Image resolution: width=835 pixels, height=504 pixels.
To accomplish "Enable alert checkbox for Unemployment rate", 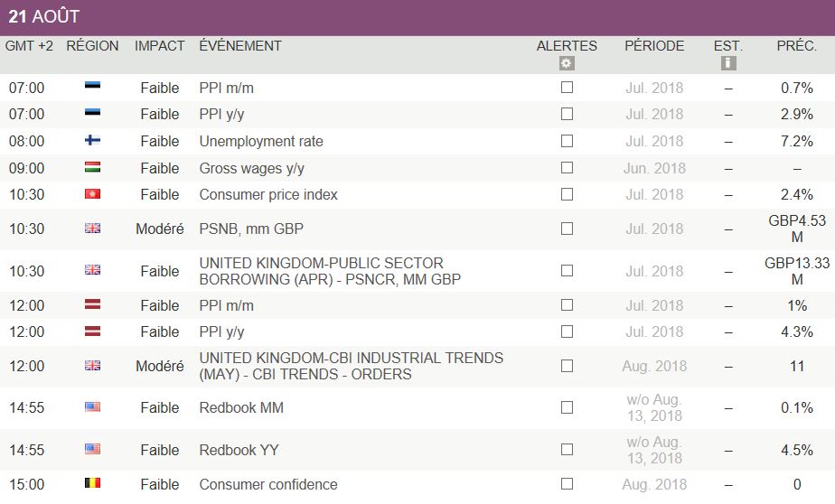I will [567, 141].
